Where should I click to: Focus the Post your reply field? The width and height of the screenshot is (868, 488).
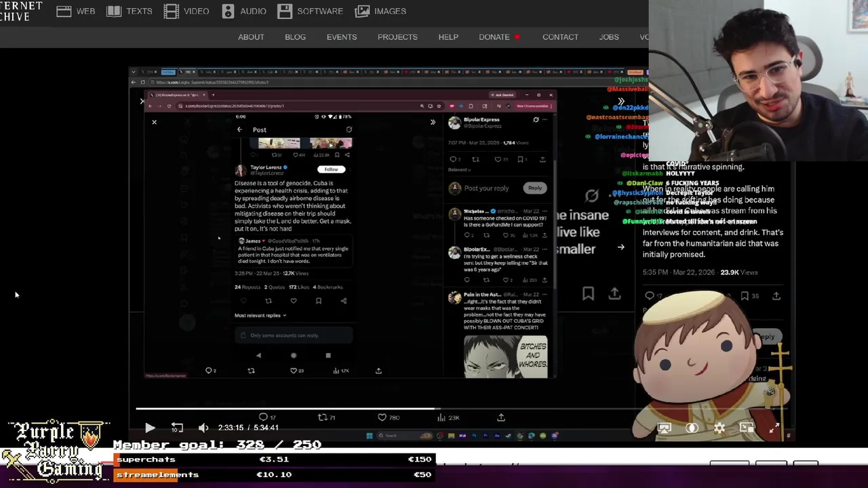point(486,188)
